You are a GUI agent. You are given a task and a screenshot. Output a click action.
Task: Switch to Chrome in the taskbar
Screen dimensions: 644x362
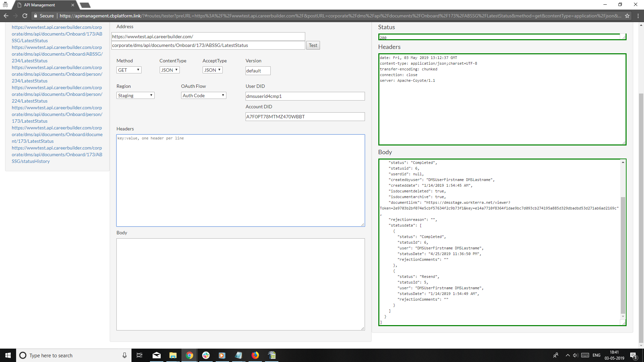point(190,355)
